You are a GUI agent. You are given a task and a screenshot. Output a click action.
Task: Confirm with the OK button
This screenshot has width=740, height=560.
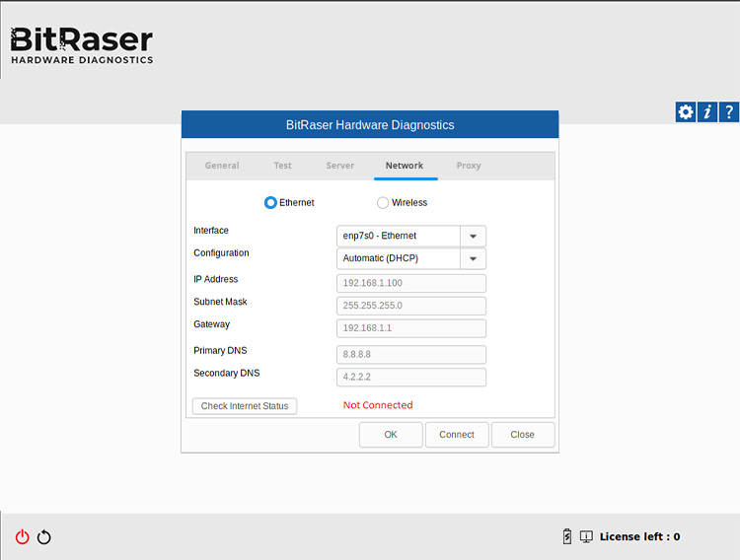391,435
